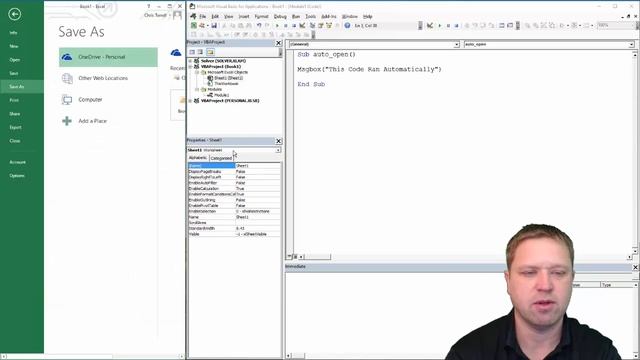The width and height of the screenshot is (640, 360).
Task: Click the blue Help question mark icon
Action: pyautogui.click(x=347, y=25)
